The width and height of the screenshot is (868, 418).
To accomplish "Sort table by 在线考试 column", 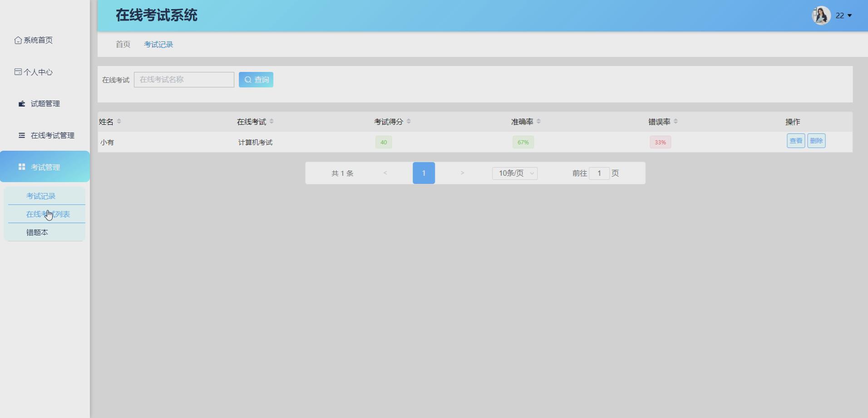I will click(271, 121).
